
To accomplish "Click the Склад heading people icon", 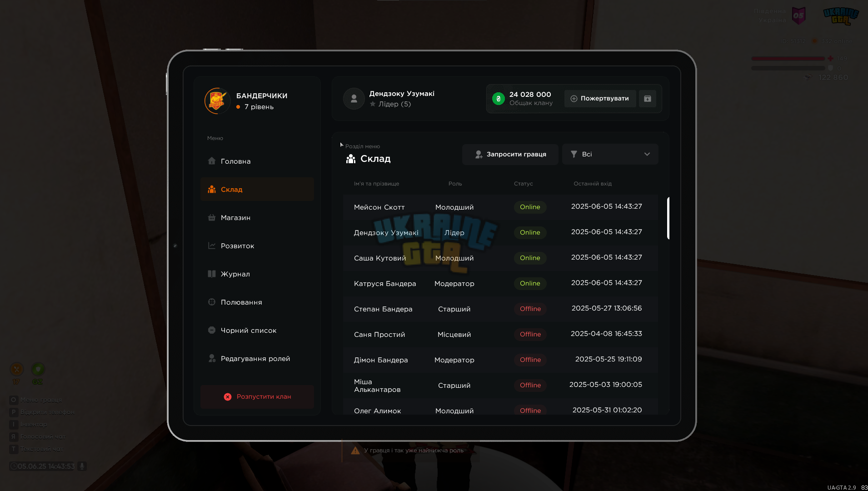I will pyautogui.click(x=351, y=159).
